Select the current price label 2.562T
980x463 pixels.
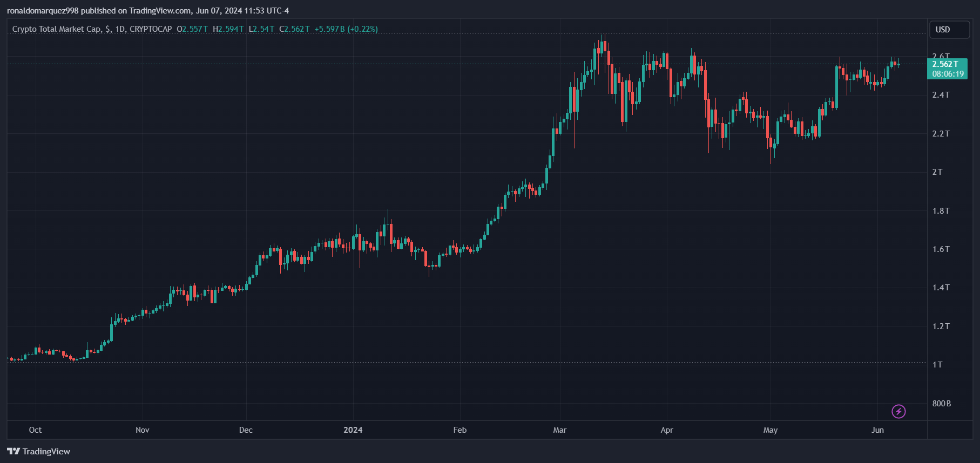tap(945, 64)
